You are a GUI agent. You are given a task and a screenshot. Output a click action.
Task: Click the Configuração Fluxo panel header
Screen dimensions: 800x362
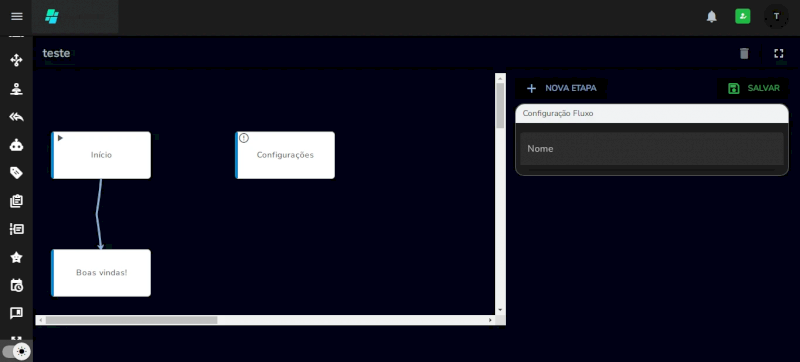[x=652, y=113]
